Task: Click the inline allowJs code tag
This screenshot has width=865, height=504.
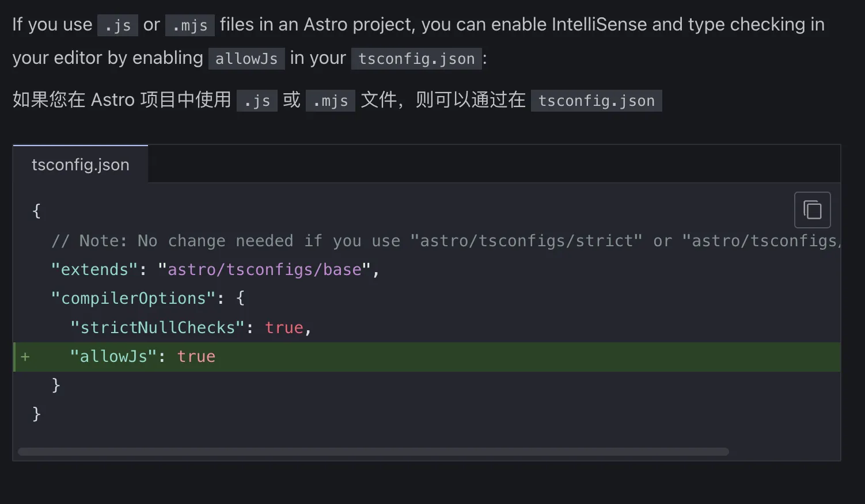Action: (246, 59)
